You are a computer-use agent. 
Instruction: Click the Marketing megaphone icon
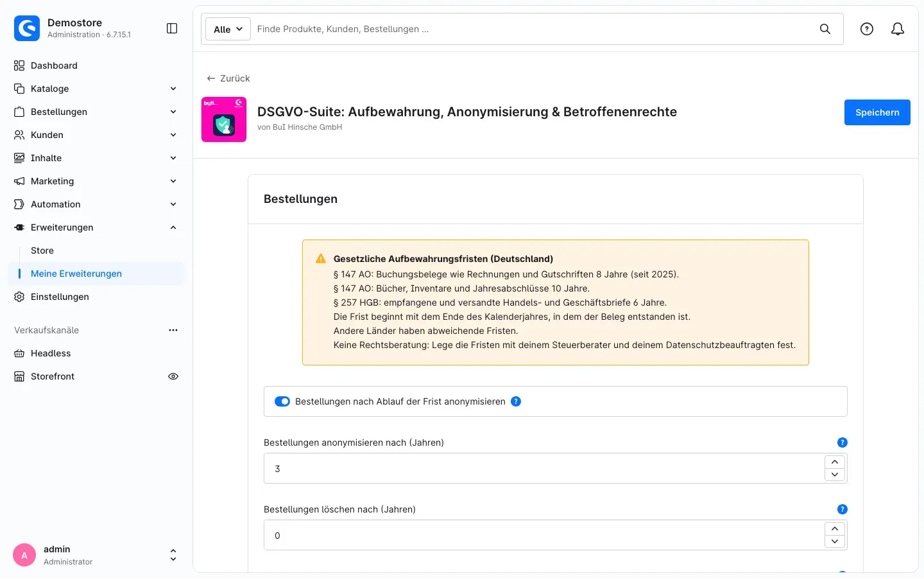(19, 181)
